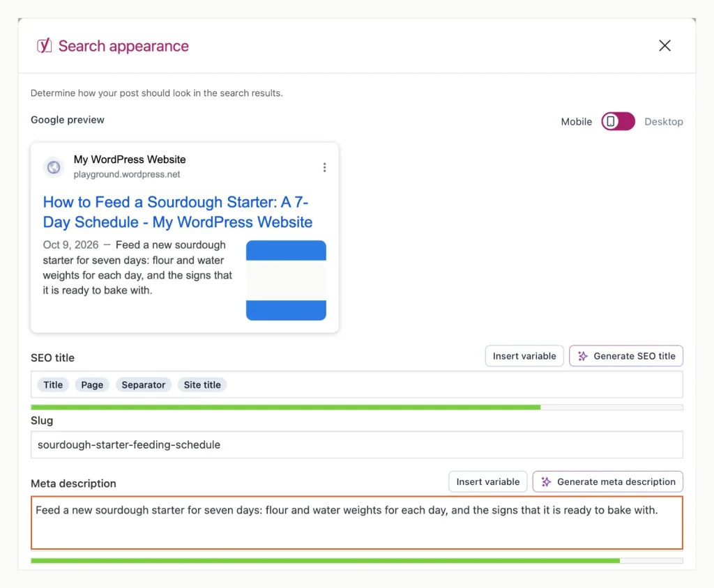Select the Site title variable chip
The image size is (714, 588).
click(x=202, y=385)
